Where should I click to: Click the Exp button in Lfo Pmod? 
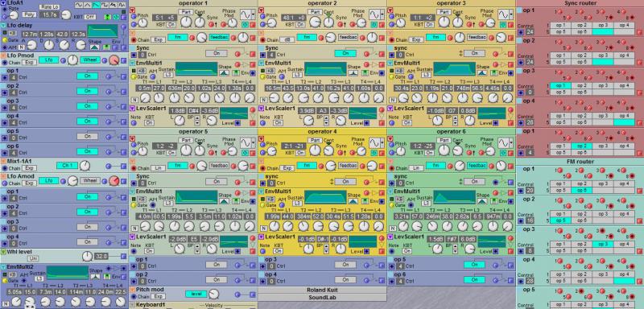pyautogui.click(x=29, y=63)
